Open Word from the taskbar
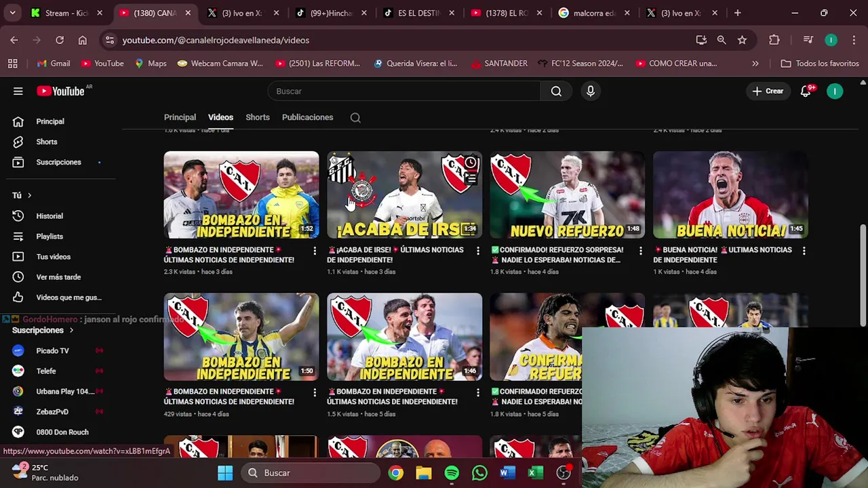This screenshot has width=868, height=488. tap(508, 473)
